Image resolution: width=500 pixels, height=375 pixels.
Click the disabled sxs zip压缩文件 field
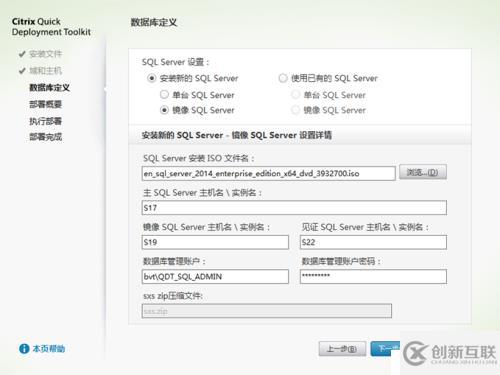267,311
